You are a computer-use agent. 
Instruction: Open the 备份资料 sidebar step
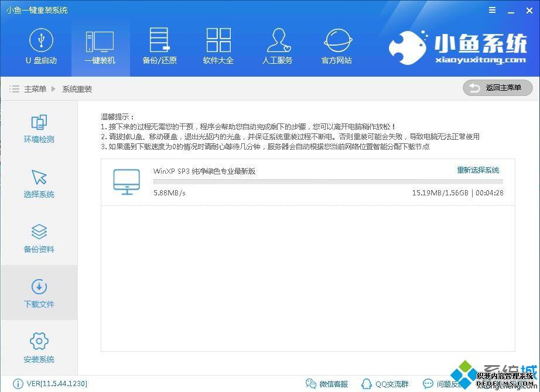39,239
